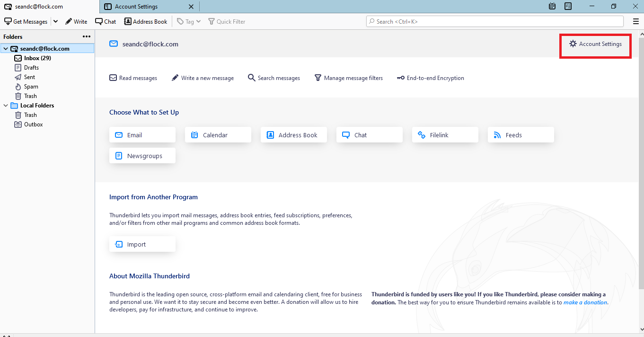Open the Tasks tab icon
Image resolution: width=644 pixels, height=337 pixels.
tap(568, 6)
